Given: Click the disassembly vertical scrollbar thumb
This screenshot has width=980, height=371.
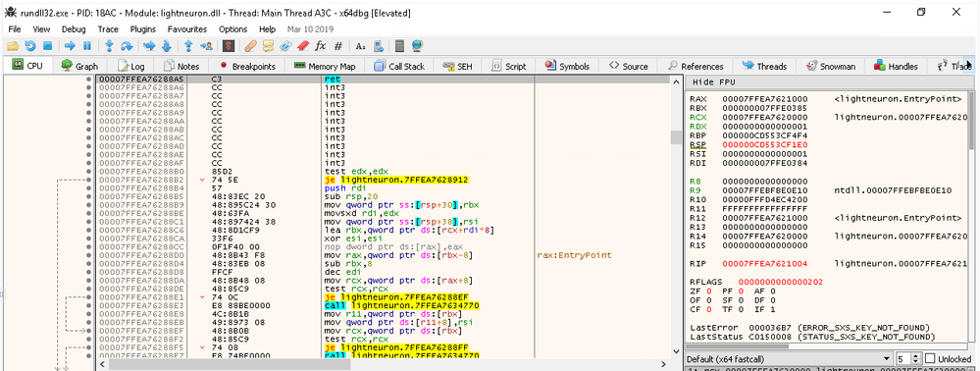Looking at the screenshot, I should [676, 137].
